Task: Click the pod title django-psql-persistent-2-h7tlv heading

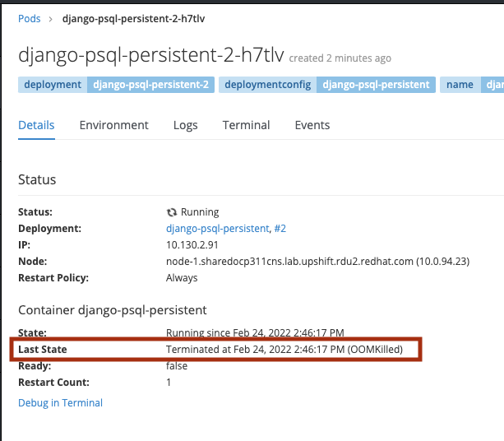Action: pyautogui.click(x=150, y=55)
